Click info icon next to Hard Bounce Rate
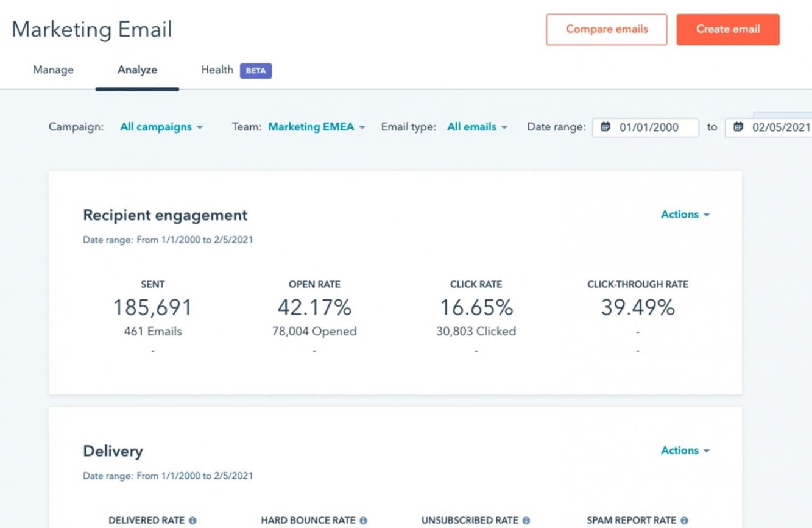Viewport: 812px width, 528px height. click(x=364, y=521)
